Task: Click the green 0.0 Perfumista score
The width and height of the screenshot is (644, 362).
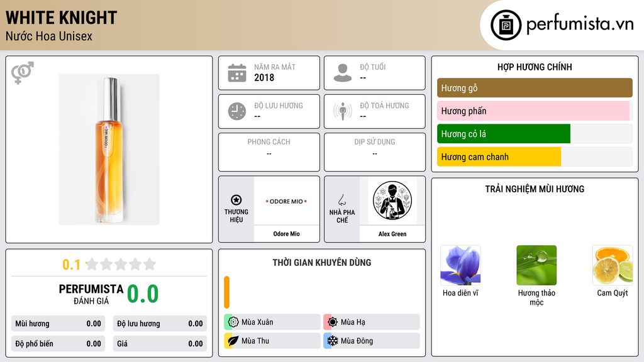Action: coord(143,293)
